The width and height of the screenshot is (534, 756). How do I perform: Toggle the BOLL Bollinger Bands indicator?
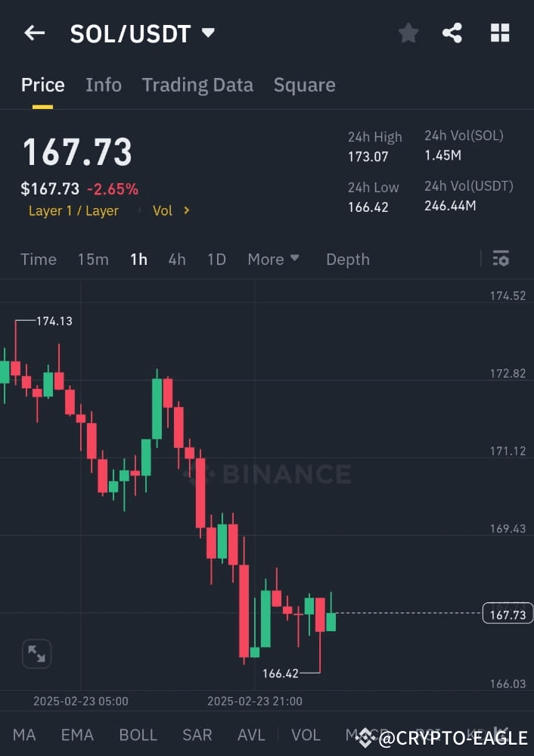click(x=138, y=734)
